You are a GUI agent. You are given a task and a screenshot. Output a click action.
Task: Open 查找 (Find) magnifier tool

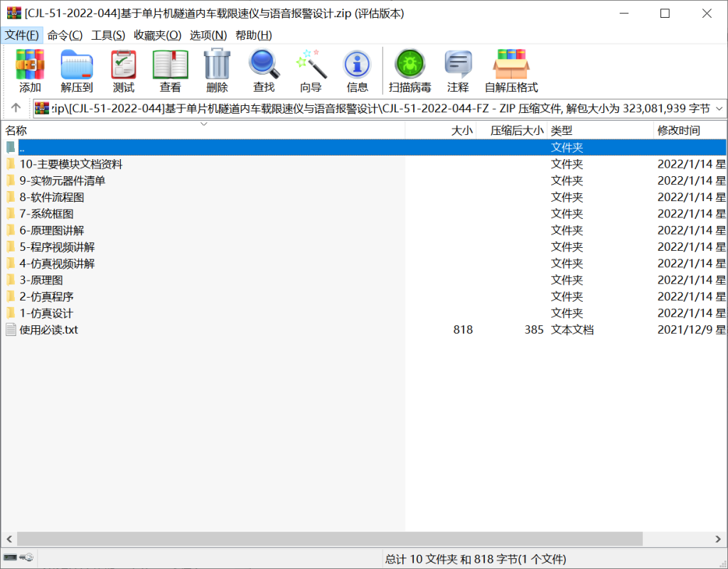[x=264, y=71]
